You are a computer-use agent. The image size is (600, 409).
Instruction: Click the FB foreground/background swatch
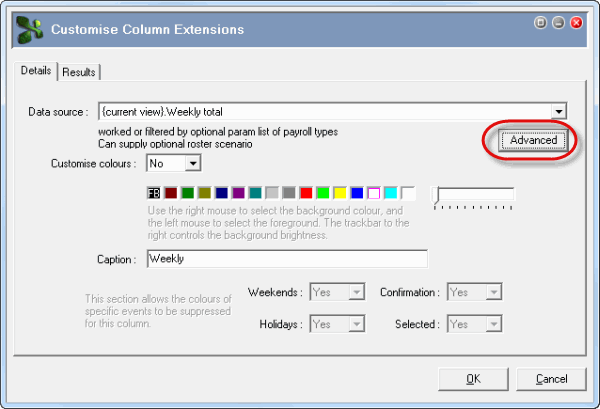(x=154, y=193)
